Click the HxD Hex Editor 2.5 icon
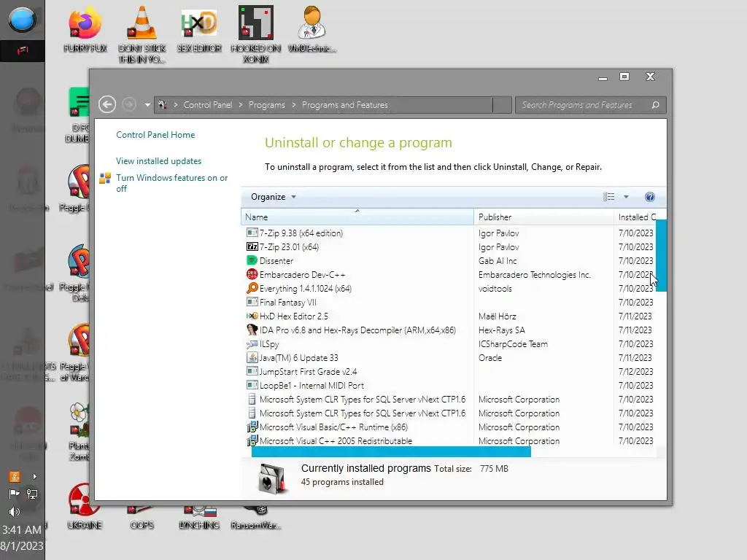The width and height of the screenshot is (747, 560). 252,316
